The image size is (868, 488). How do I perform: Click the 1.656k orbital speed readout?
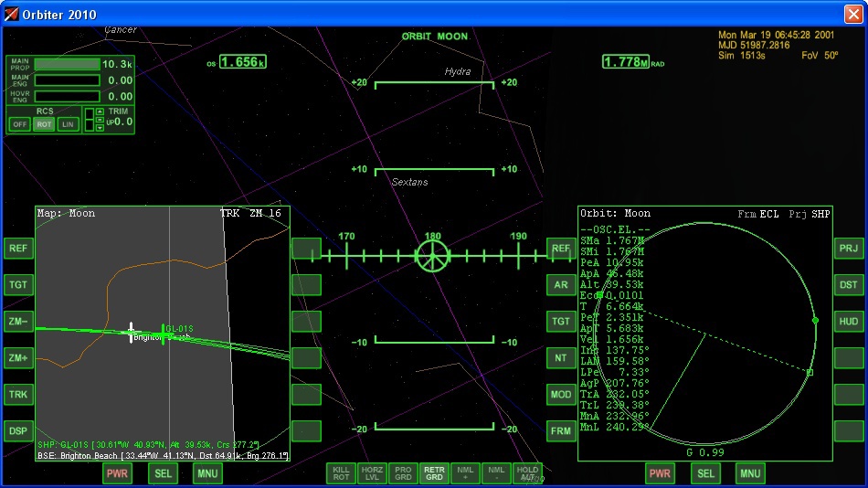click(x=243, y=62)
